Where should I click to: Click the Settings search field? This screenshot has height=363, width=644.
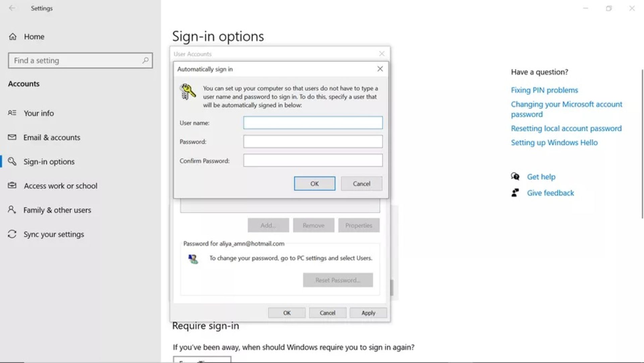point(80,60)
